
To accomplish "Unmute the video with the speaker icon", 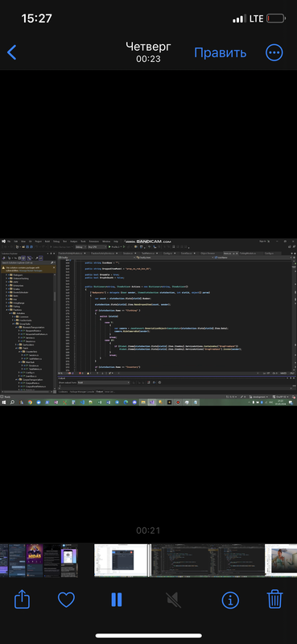I will click(173, 600).
